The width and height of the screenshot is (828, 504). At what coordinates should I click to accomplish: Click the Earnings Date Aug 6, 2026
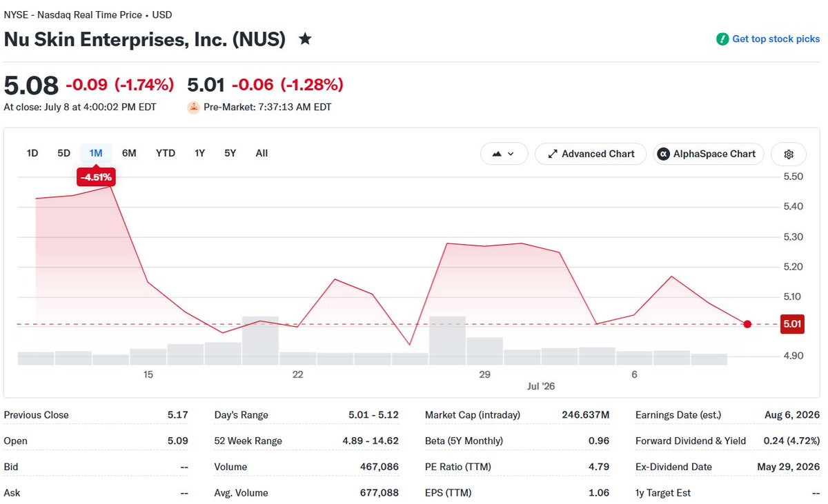[793, 415]
